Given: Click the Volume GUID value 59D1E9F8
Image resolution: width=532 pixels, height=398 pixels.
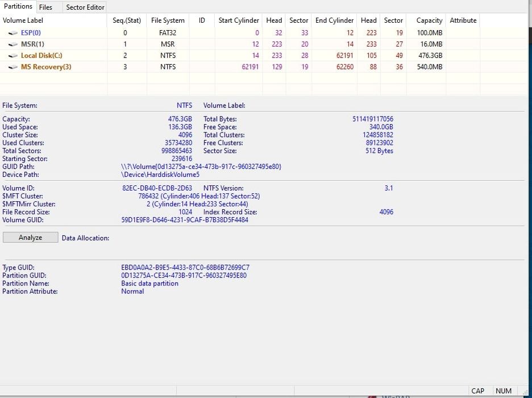Looking at the screenshot, I should point(185,220).
